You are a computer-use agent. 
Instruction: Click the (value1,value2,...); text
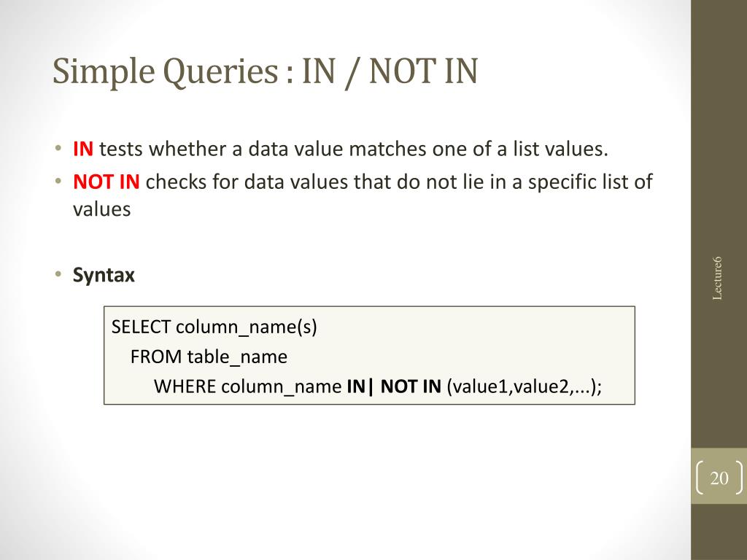pyautogui.click(x=525, y=386)
